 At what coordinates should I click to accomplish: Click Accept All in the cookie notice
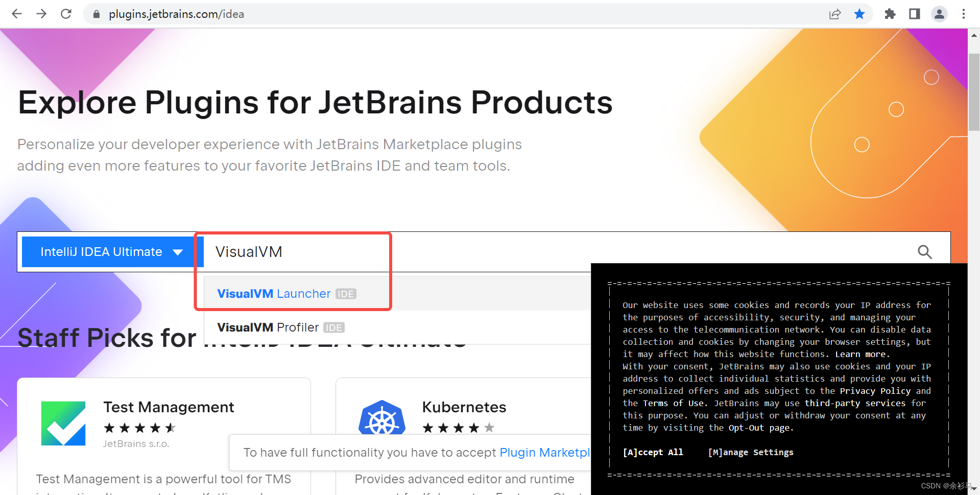click(653, 452)
